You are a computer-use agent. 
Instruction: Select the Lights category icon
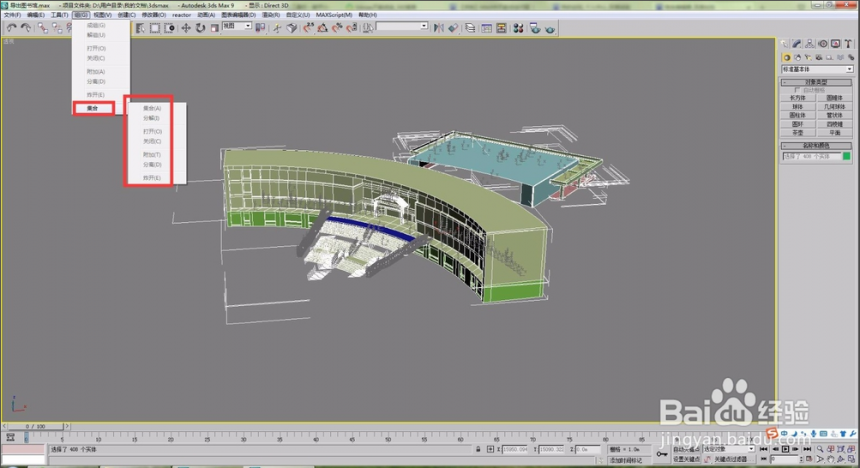pos(808,57)
